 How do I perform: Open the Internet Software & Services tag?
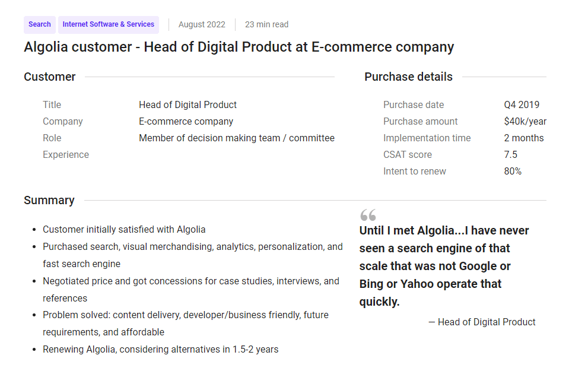109,24
